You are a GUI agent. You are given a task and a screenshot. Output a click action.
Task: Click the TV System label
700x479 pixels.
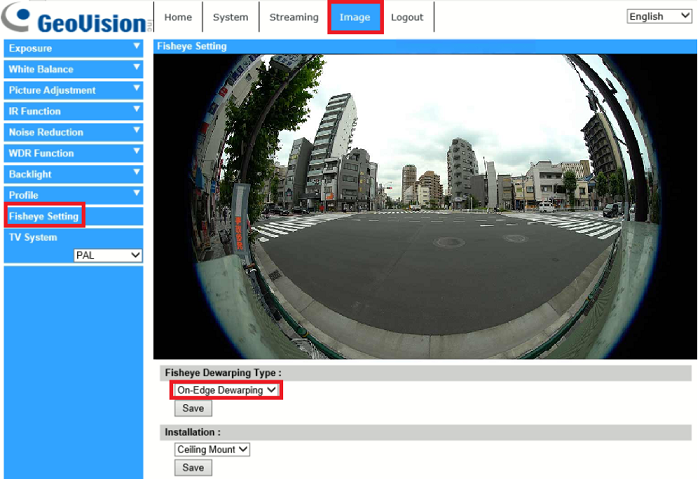click(33, 237)
